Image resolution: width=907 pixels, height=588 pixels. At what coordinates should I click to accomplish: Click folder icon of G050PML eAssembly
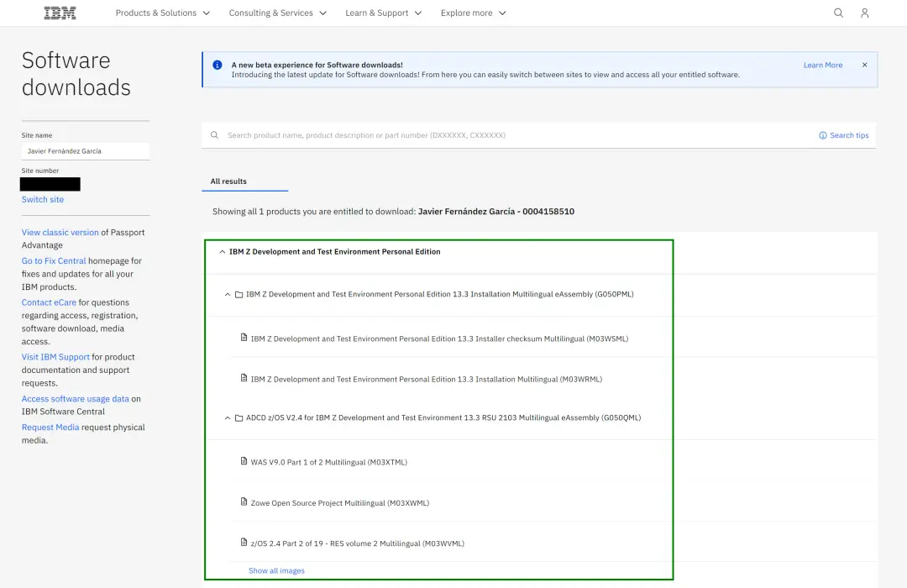point(239,295)
